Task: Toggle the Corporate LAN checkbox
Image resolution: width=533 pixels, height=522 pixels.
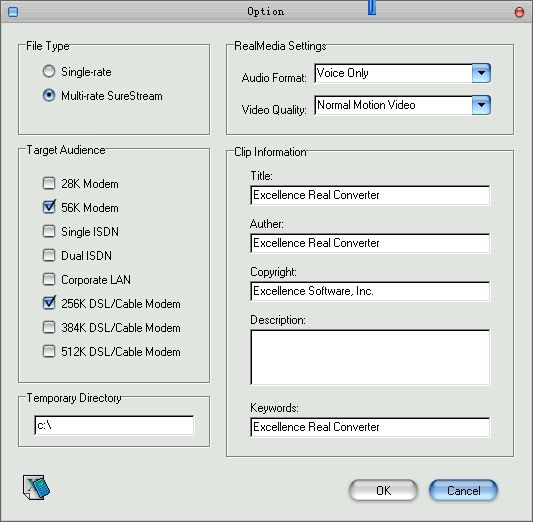Action: [49, 279]
